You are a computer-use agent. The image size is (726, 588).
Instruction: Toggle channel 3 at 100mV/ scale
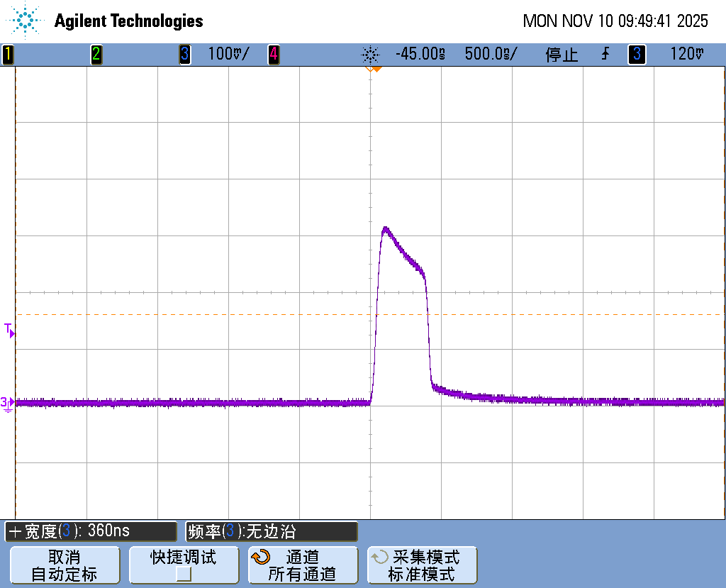click(185, 55)
